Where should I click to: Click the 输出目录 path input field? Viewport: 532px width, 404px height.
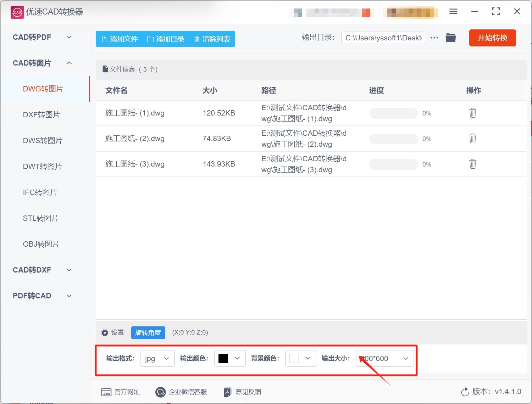[383, 38]
